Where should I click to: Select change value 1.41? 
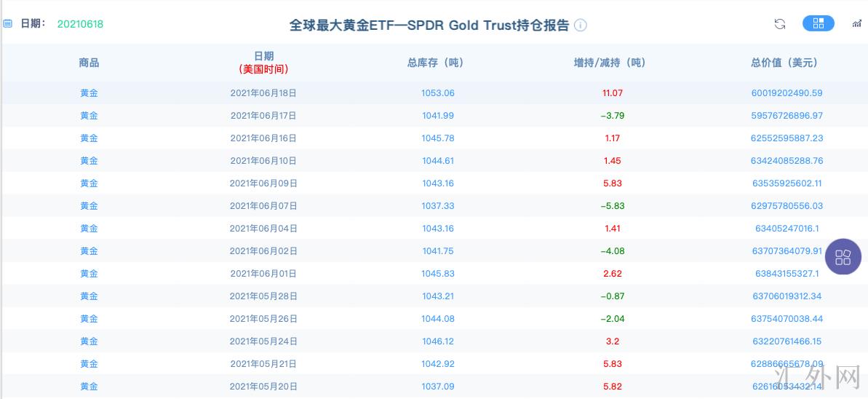[612, 229]
